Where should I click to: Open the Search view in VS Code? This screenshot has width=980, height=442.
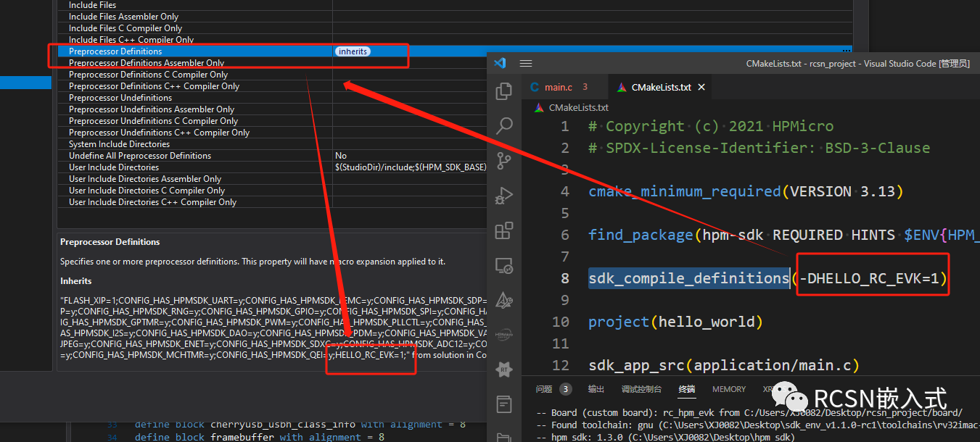503,126
